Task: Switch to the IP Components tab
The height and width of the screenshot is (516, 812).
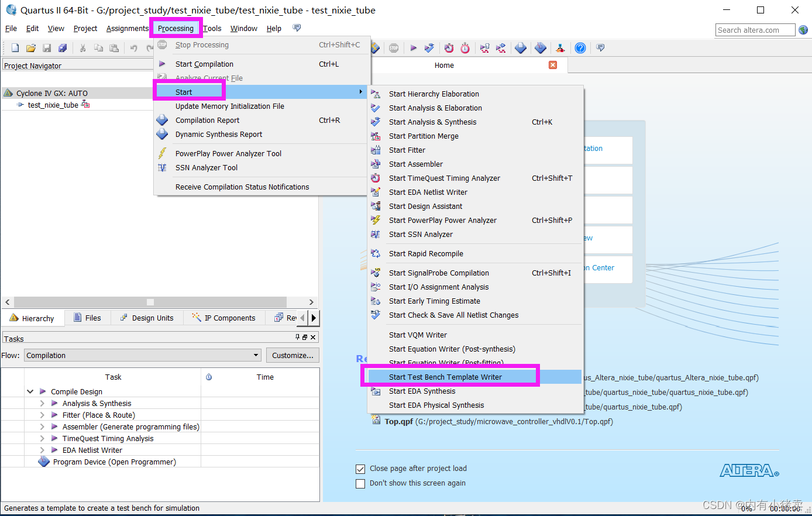Action: point(225,318)
